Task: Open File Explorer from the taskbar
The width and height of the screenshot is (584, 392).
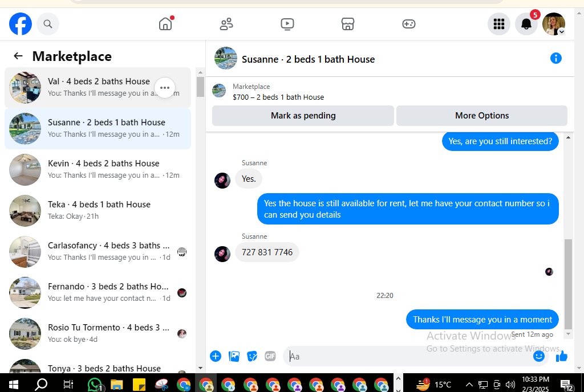Action: click(116, 384)
